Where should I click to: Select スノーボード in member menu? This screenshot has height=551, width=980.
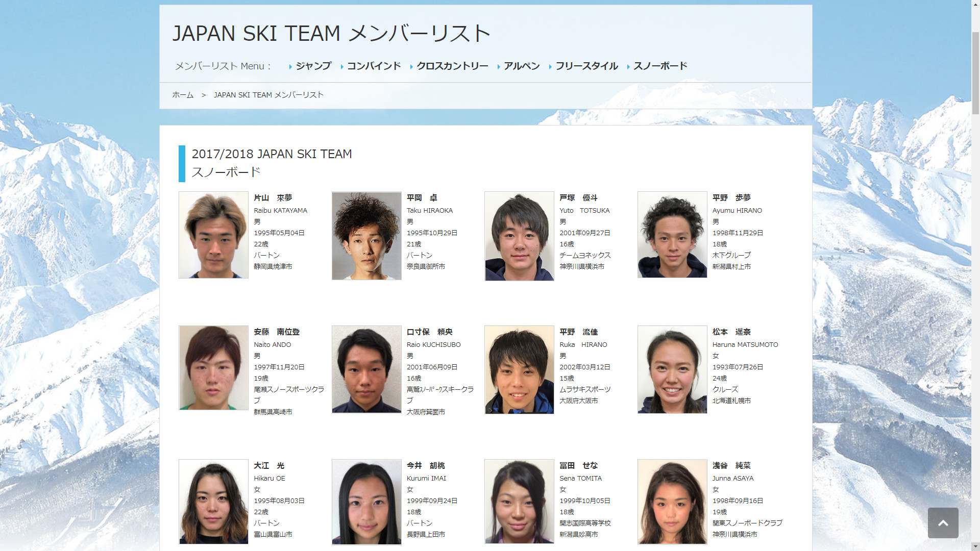[x=659, y=66]
